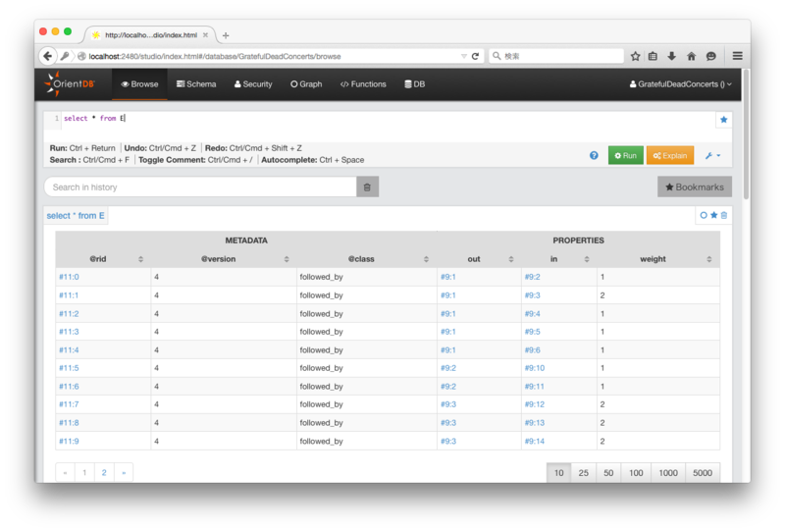Open the browser bookmarks list icon

[653, 56]
